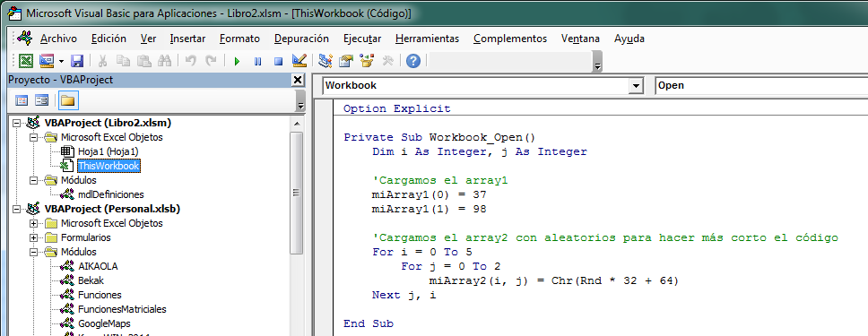This screenshot has width=868, height=336.
Task: Run the macro with the green play icon
Action: 237,62
